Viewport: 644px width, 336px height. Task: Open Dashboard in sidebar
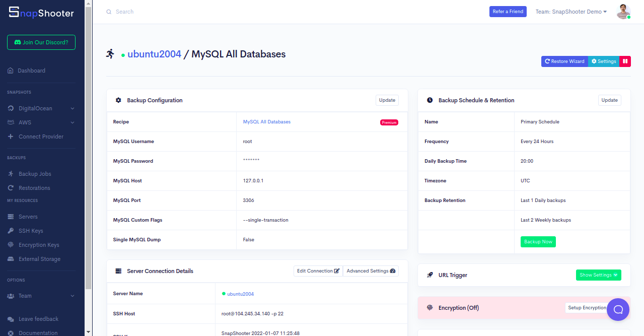[32, 71]
